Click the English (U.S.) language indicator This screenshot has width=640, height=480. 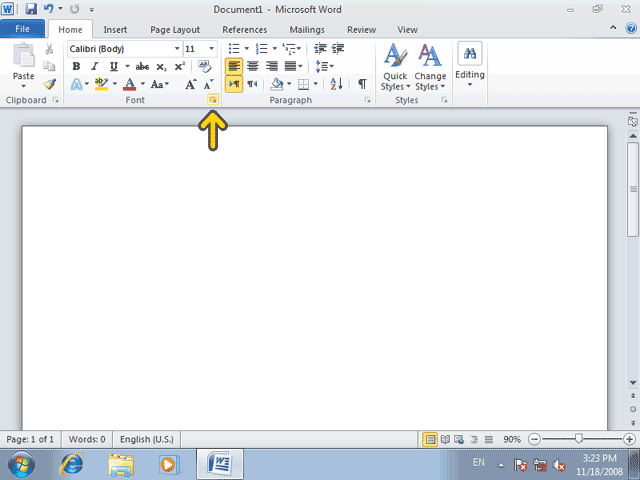147,439
